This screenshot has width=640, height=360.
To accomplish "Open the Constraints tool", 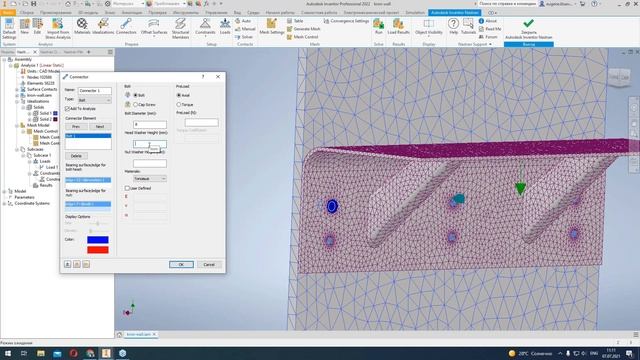I will (x=205, y=27).
